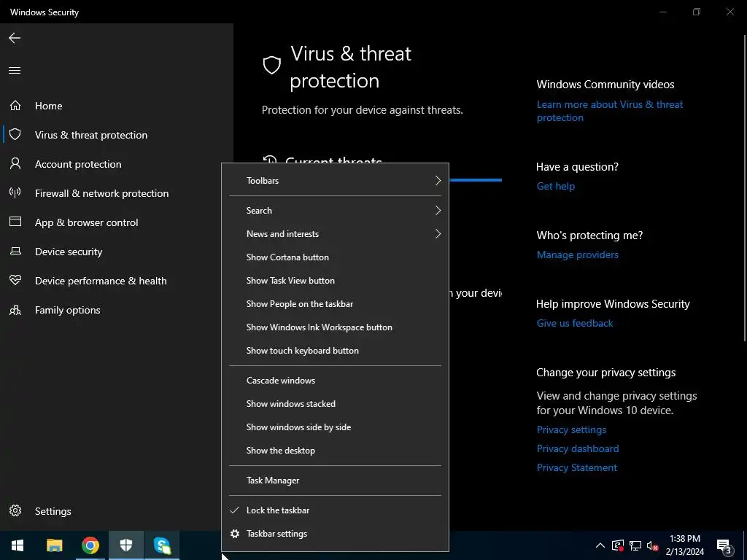The height and width of the screenshot is (560, 747).
Task: Click the Get help link
Action: tap(555, 186)
